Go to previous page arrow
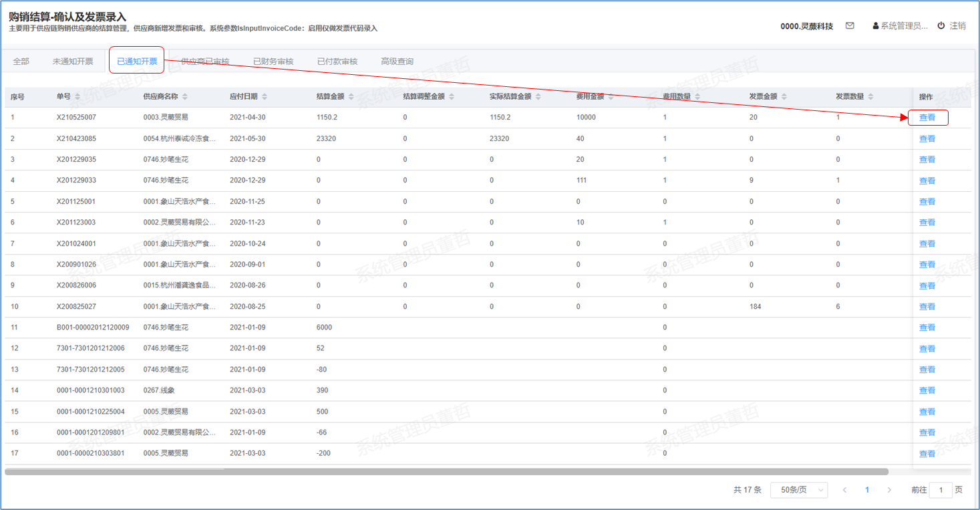The width and height of the screenshot is (980, 510). click(x=845, y=490)
